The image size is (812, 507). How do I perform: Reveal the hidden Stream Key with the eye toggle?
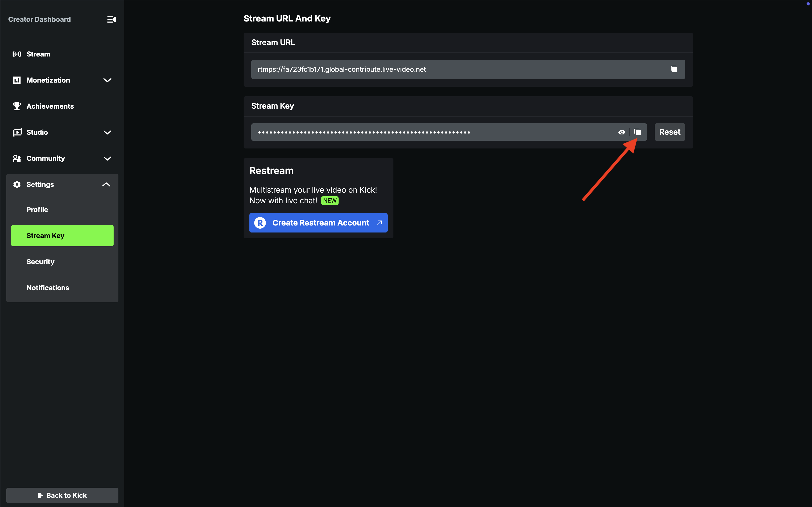(x=621, y=132)
